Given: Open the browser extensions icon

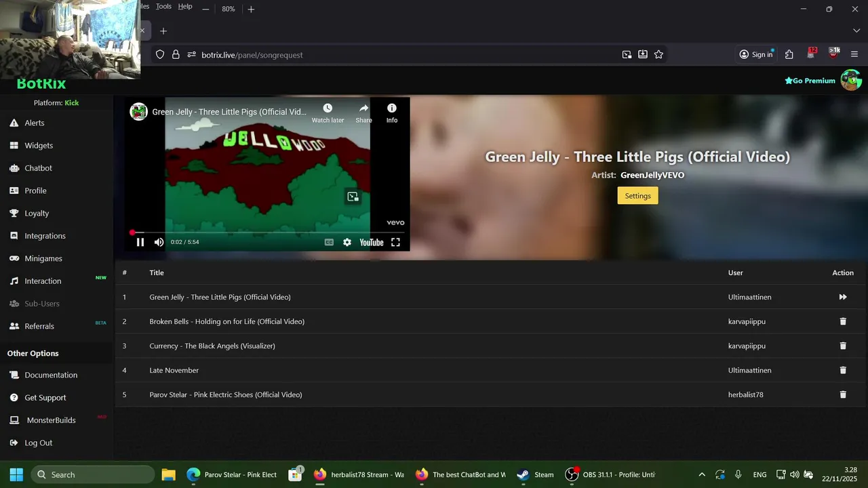Looking at the screenshot, I should point(789,54).
